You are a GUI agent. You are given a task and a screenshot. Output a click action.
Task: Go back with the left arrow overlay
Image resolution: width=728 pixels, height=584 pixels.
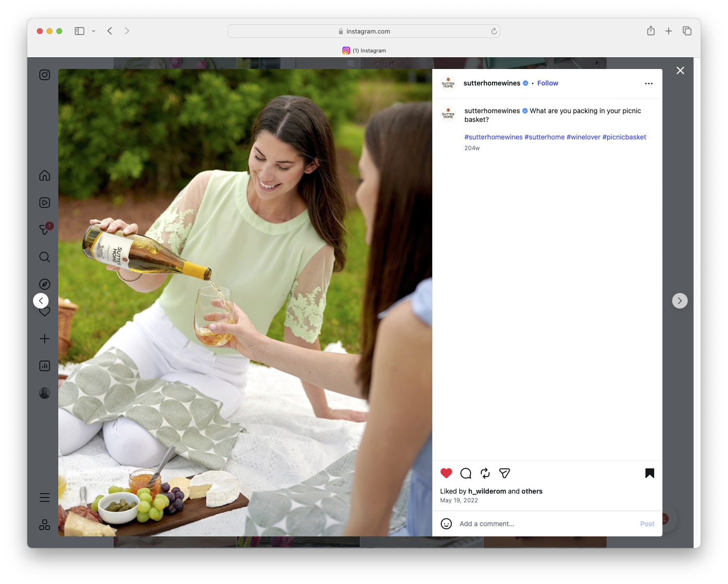click(41, 300)
